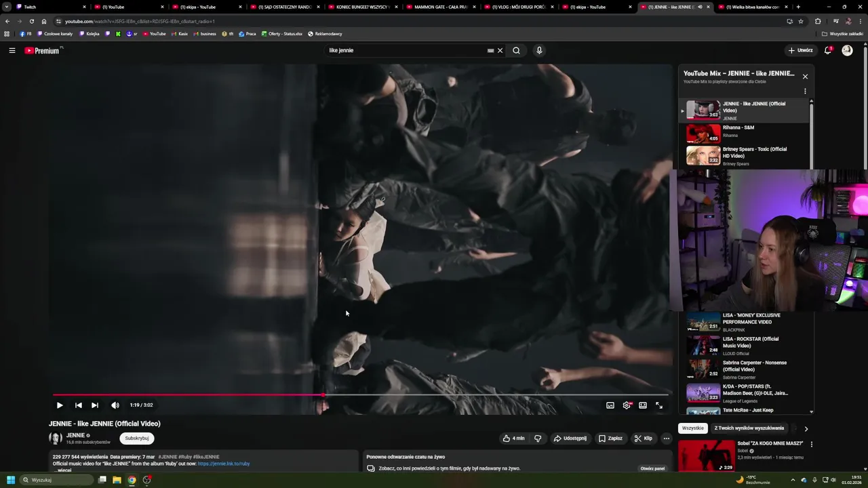The height and width of the screenshot is (488, 868).
Task: Play K/DA - POP/STARS from the playlist
Action: [x=744, y=393]
